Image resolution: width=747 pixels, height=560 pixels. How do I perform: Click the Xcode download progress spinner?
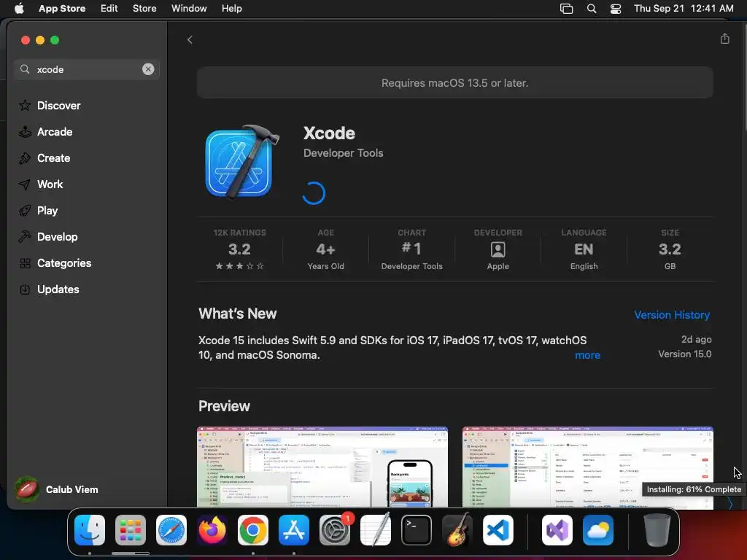pyautogui.click(x=314, y=192)
